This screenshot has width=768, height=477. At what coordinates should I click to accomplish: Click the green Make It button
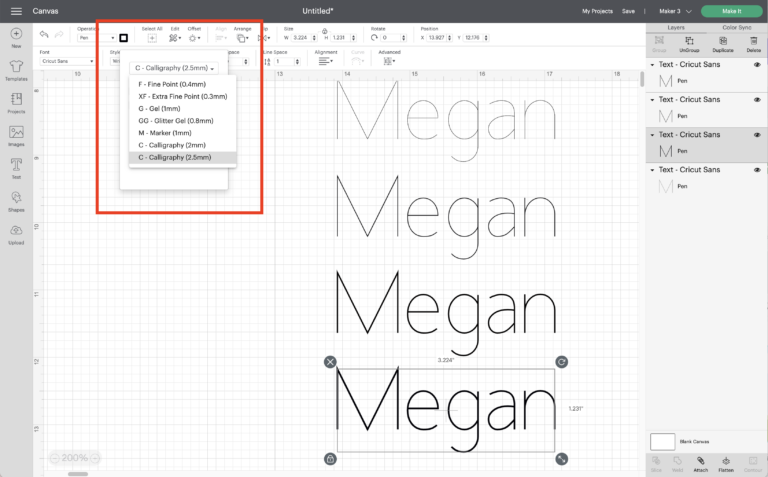pos(731,11)
